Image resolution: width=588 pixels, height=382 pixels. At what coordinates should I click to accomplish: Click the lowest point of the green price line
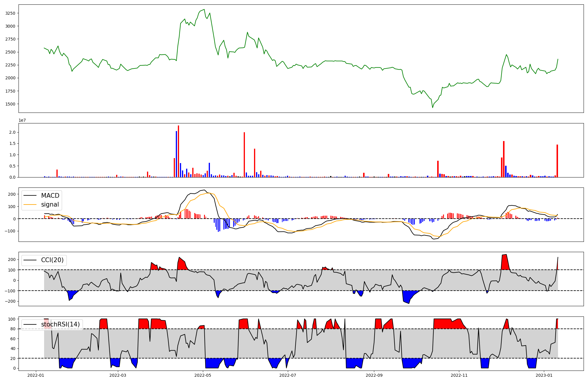tap(432, 108)
